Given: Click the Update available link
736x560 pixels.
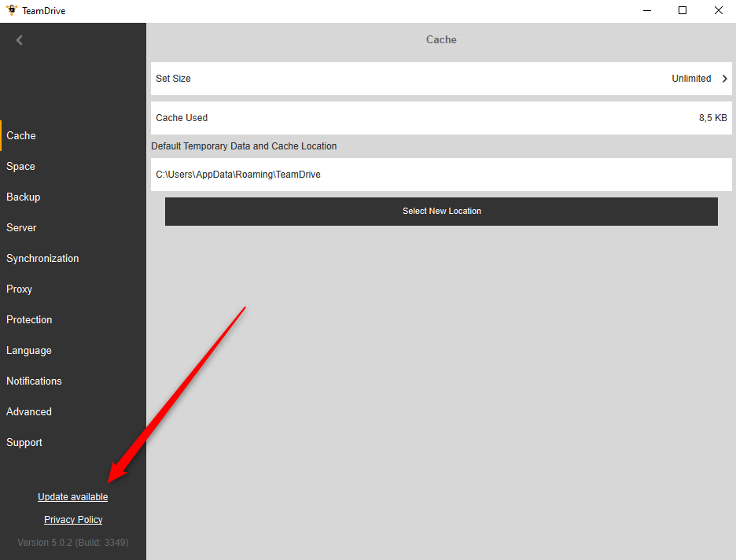Looking at the screenshot, I should (73, 496).
